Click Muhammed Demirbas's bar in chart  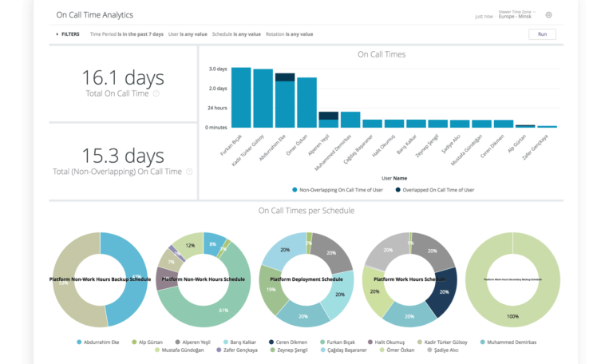pyautogui.click(x=350, y=120)
